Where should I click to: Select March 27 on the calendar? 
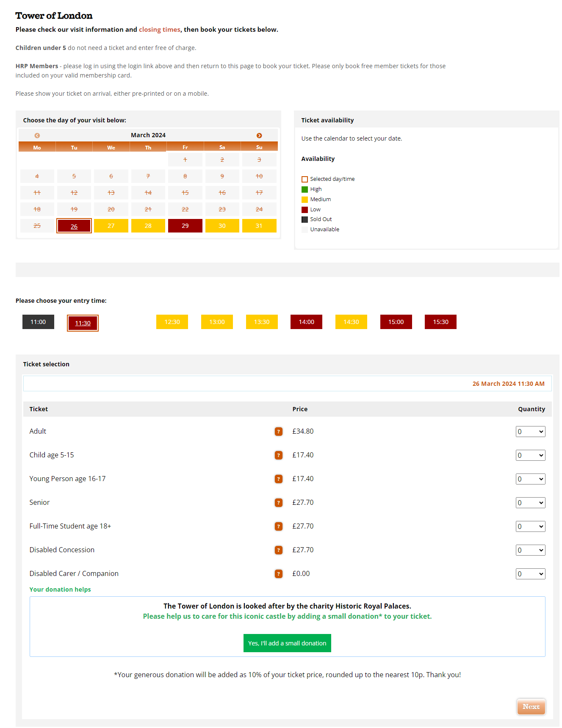[x=111, y=226]
